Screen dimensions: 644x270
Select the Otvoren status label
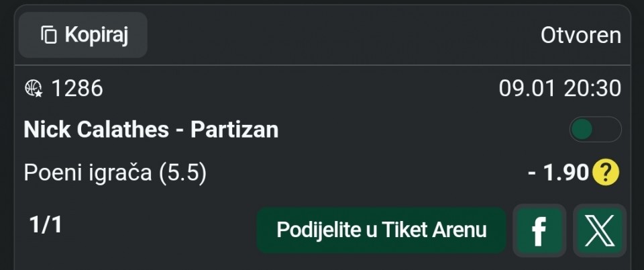tap(581, 36)
